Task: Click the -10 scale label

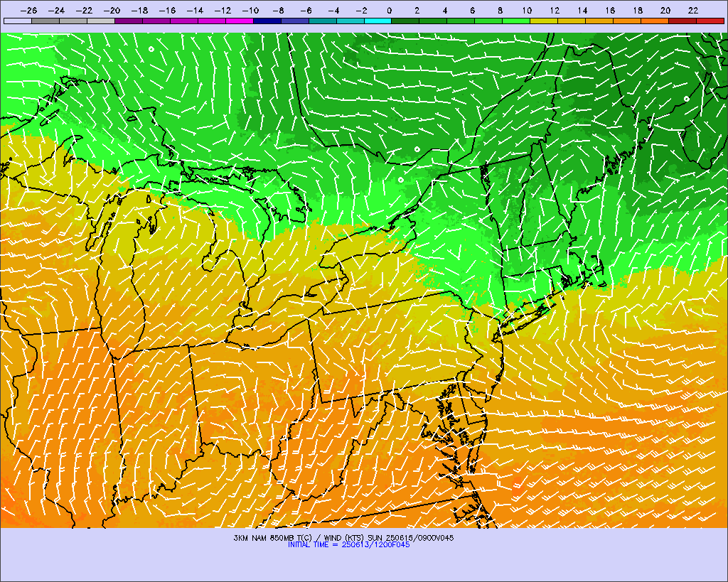Action: click(250, 10)
